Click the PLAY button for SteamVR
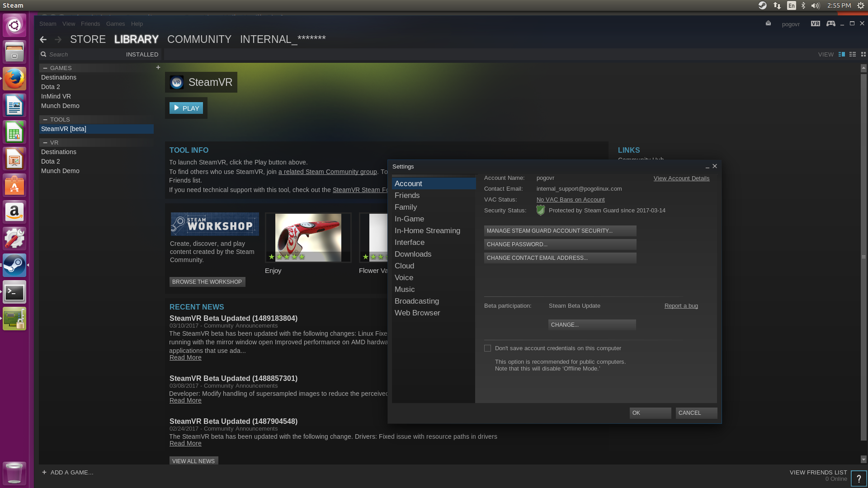The width and height of the screenshot is (868, 488). tap(186, 108)
